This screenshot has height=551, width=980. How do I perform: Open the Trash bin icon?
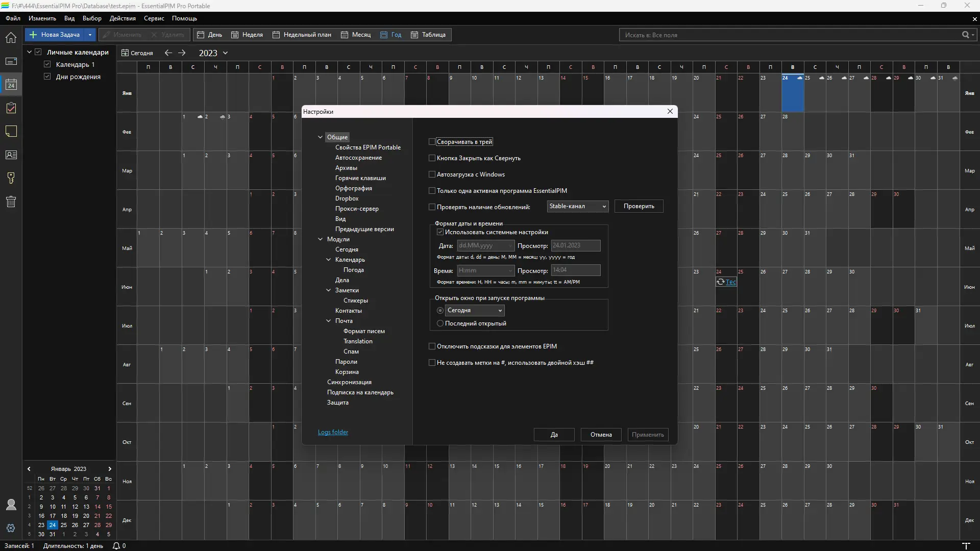pos(11,202)
